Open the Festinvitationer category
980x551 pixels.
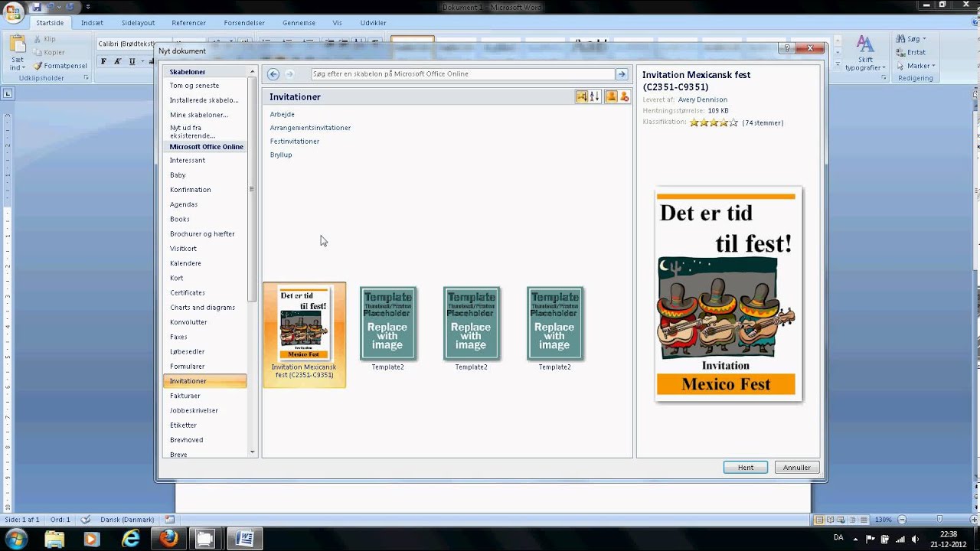pos(295,142)
